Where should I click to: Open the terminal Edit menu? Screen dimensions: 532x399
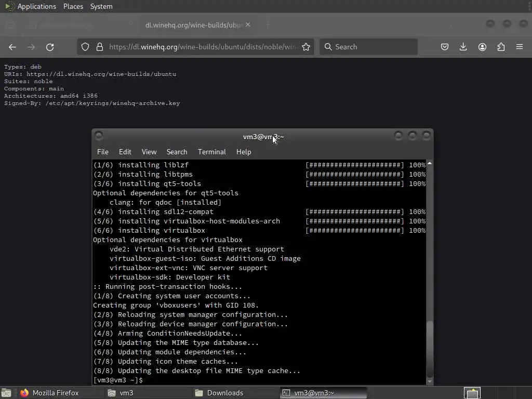(x=125, y=152)
